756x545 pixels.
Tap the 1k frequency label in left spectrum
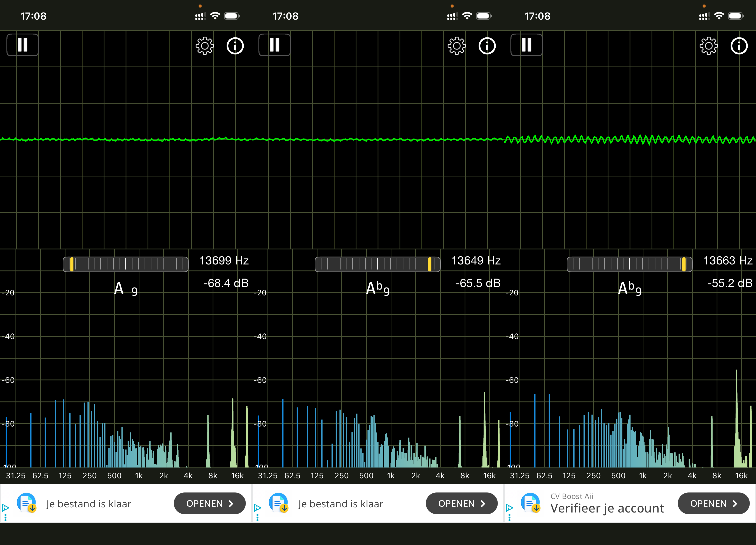coord(139,476)
